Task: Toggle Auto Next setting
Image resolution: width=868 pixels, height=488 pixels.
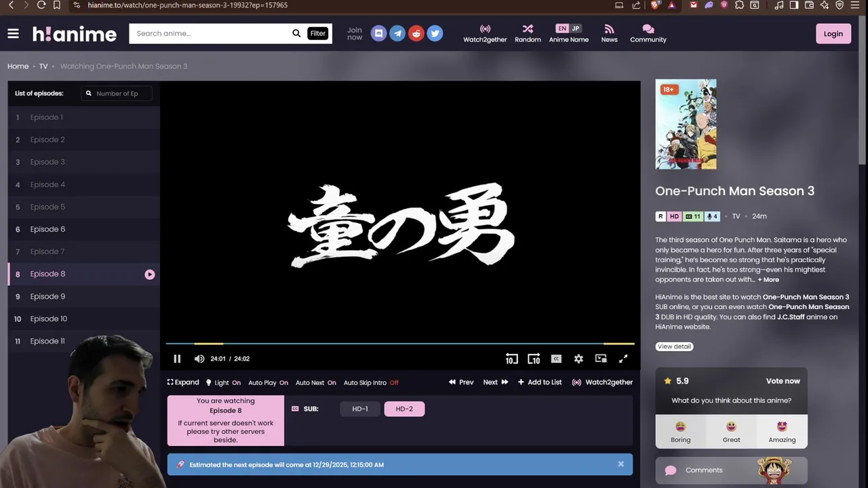Action: click(315, 382)
